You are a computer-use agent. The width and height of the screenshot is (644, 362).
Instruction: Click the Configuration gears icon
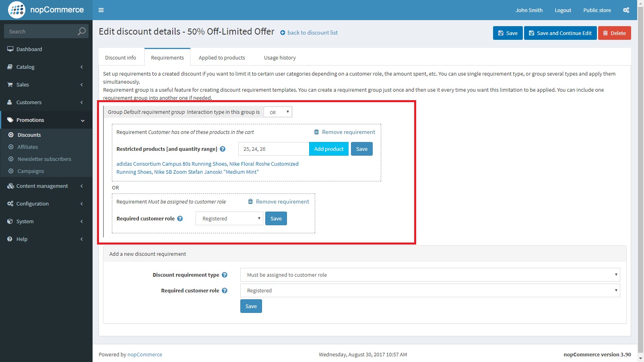coord(10,204)
